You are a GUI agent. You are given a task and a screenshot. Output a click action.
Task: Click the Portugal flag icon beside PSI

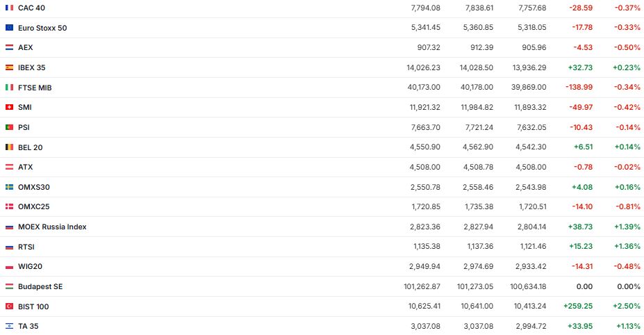click(9, 128)
